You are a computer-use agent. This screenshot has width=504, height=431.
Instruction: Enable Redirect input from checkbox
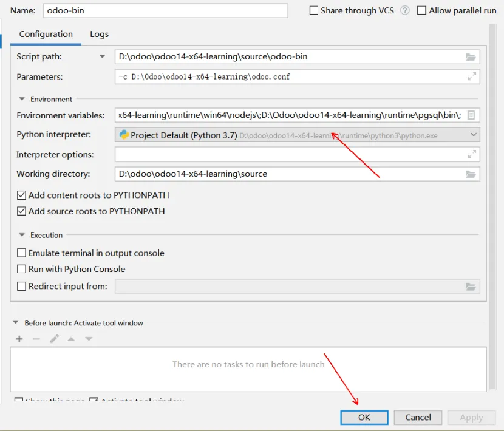[x=21, y=286]
